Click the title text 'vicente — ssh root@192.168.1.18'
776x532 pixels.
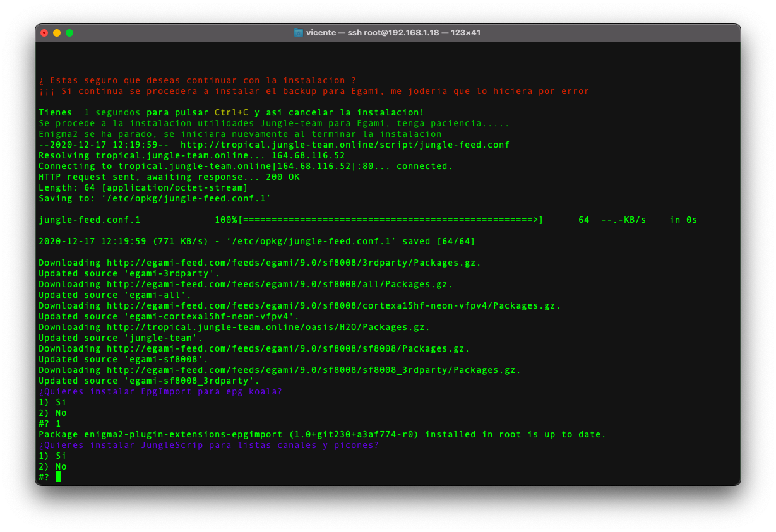391,33
